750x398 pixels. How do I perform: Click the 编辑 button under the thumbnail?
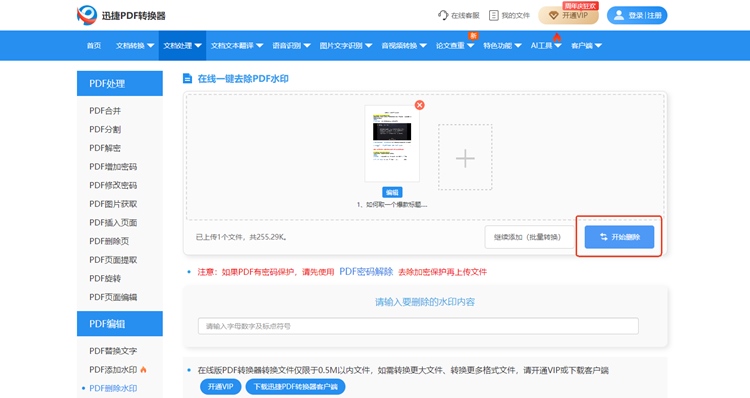point(392,192)
